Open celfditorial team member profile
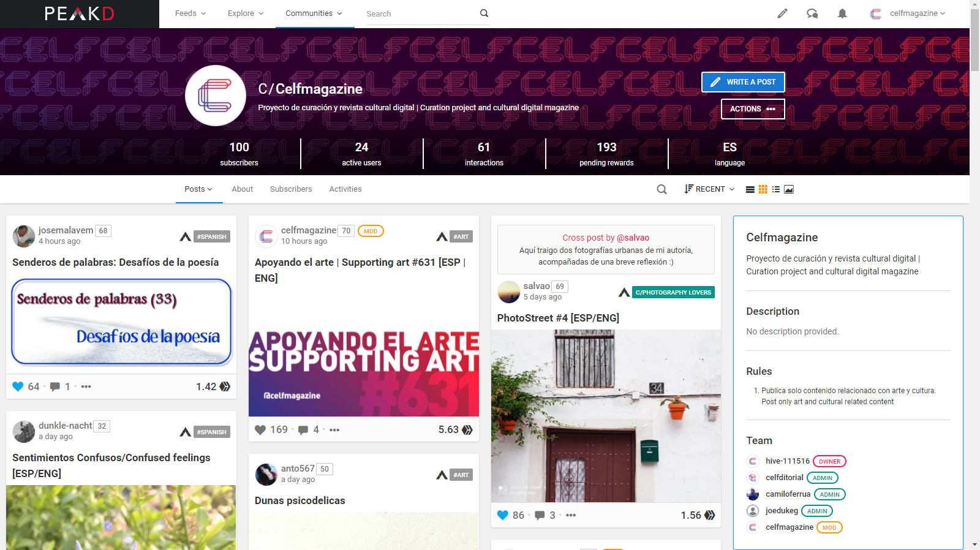 click(x=784, y=478)
